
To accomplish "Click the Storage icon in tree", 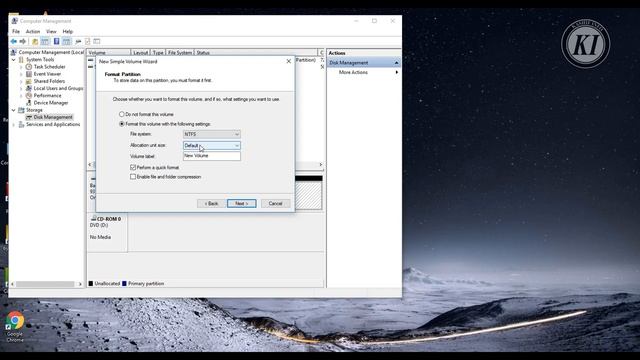I will (x=21, y=110).
